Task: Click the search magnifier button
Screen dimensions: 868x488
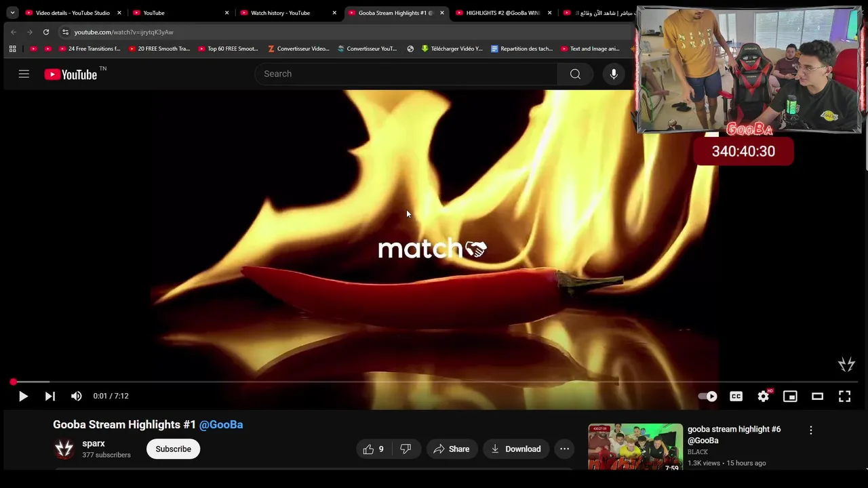Action: [575, 74]
